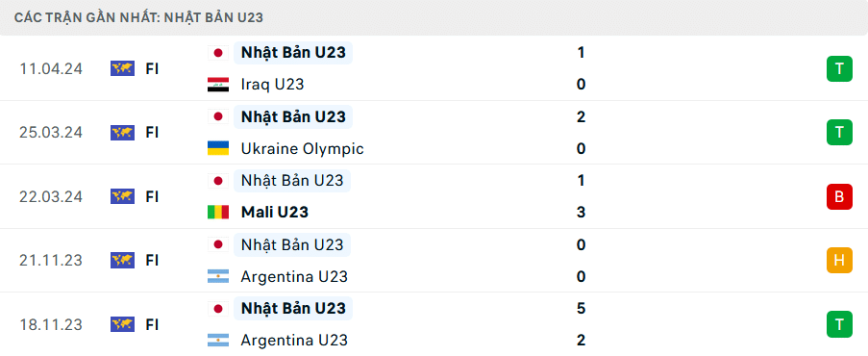
Task: Click the red B result badge
Action: [x=839, y=196]
